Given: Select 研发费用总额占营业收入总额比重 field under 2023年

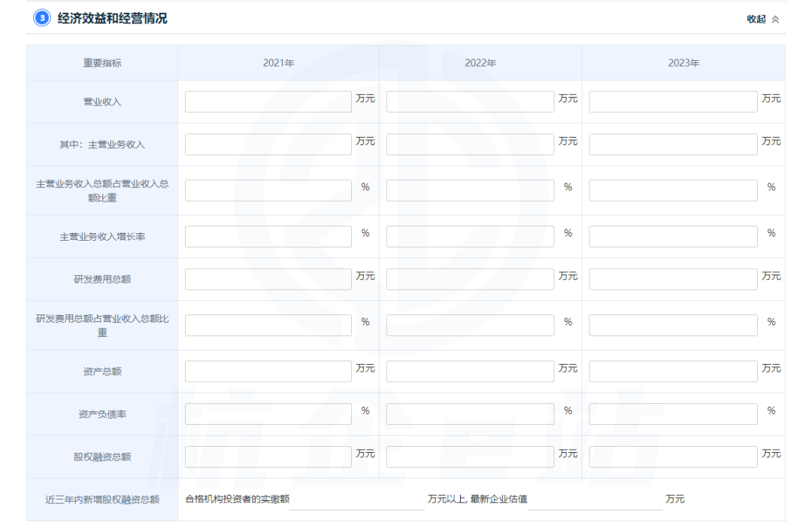Looking at the screenshot, I should 673,326.
